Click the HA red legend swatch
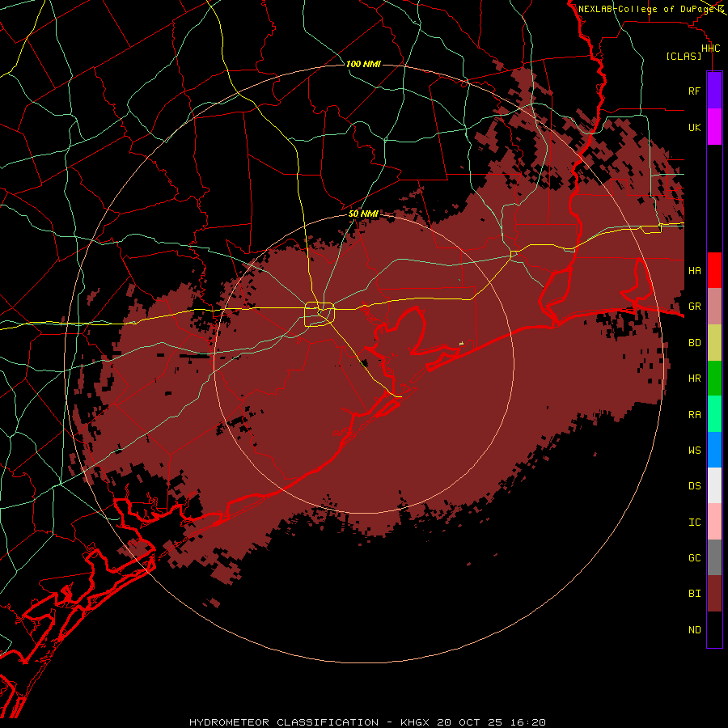Image resolution: width=728 pixels, height=728 pixels. point(714,270)
